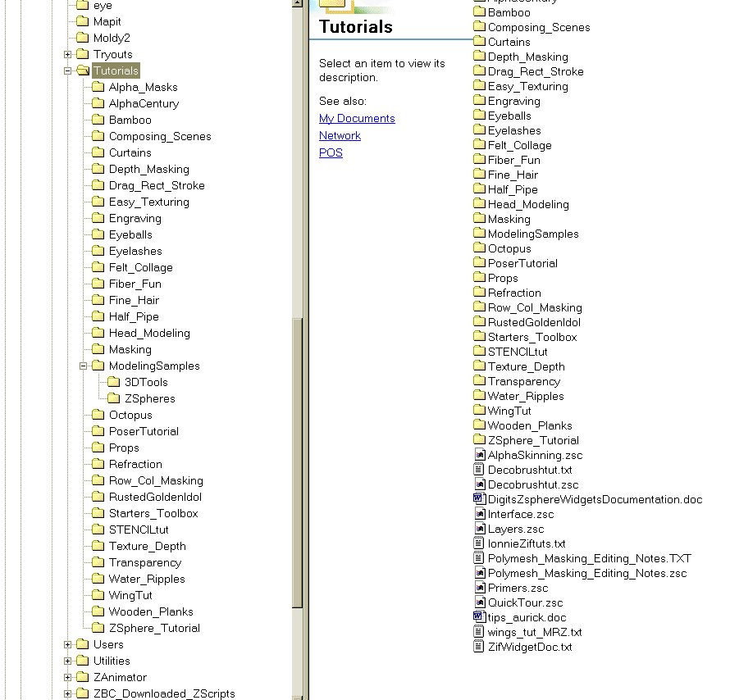Open the AlphaSkinning.zsc script file icon
Image resolution: width=730 pixels, height=700 pixels.
click(x=480, y=455)
